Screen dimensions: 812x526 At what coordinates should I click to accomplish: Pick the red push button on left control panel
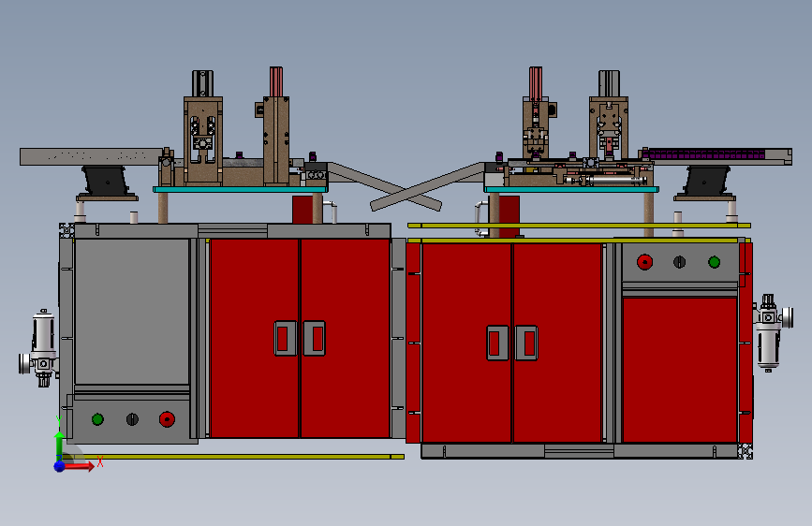[x=167, y=419]
